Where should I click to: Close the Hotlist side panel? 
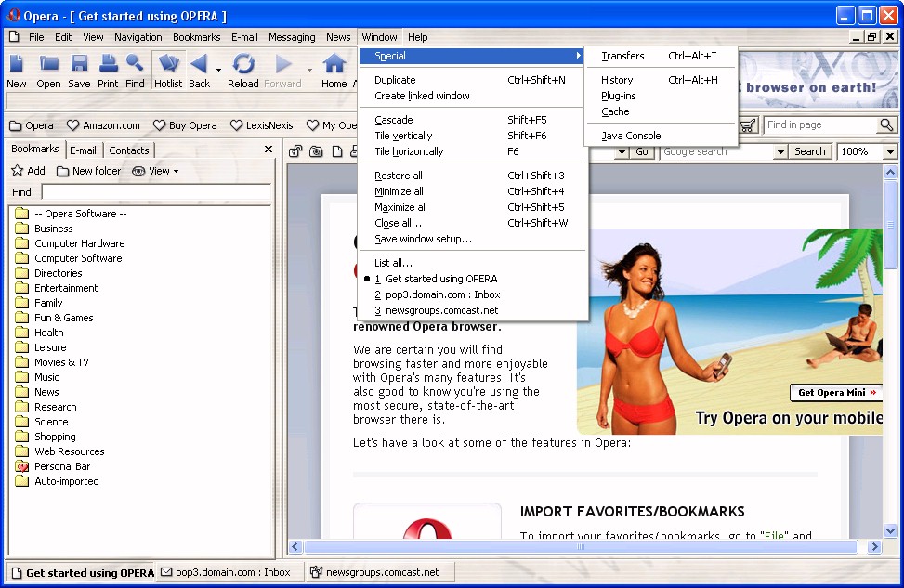(269, 150)
